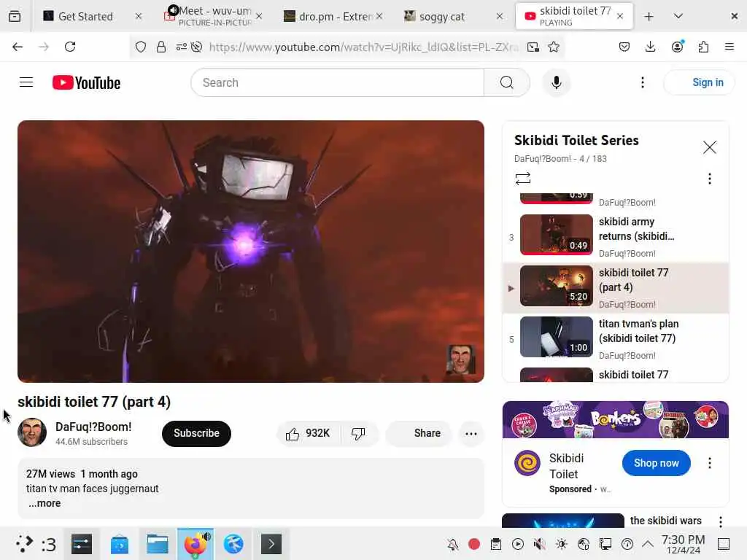Viewport: 747px width, 560px height.
Task: Like the video with thumbs up
Action: point(309,433)
